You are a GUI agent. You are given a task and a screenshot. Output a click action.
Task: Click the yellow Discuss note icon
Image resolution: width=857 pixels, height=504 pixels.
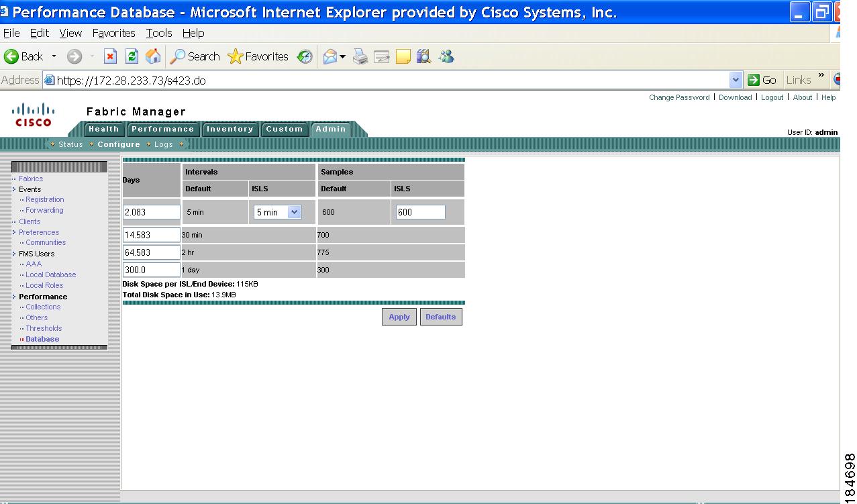403,57
